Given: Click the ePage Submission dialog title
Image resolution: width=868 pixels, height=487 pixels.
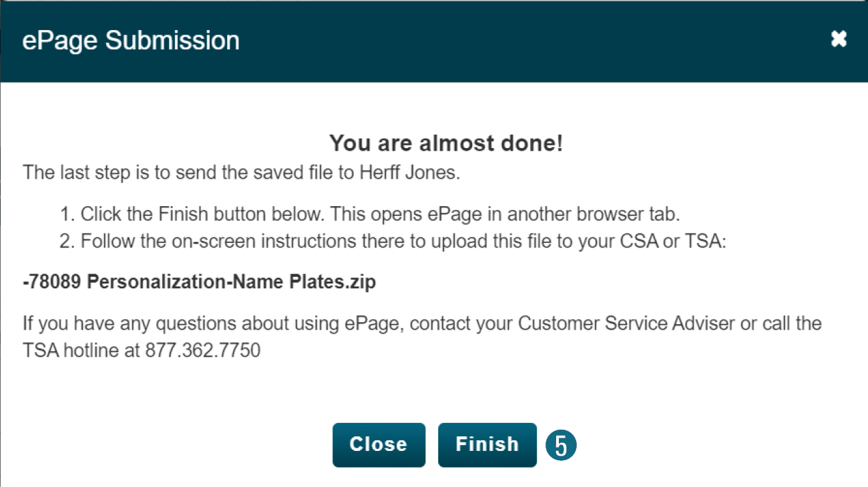Looking at the screenshot, I should click(131, 41).
